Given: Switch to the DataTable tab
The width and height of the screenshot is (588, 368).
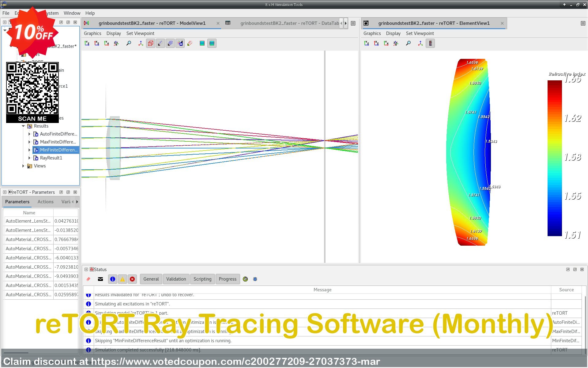Looking at the screenshot, I should pyautogui.click(x=282, y=23).
